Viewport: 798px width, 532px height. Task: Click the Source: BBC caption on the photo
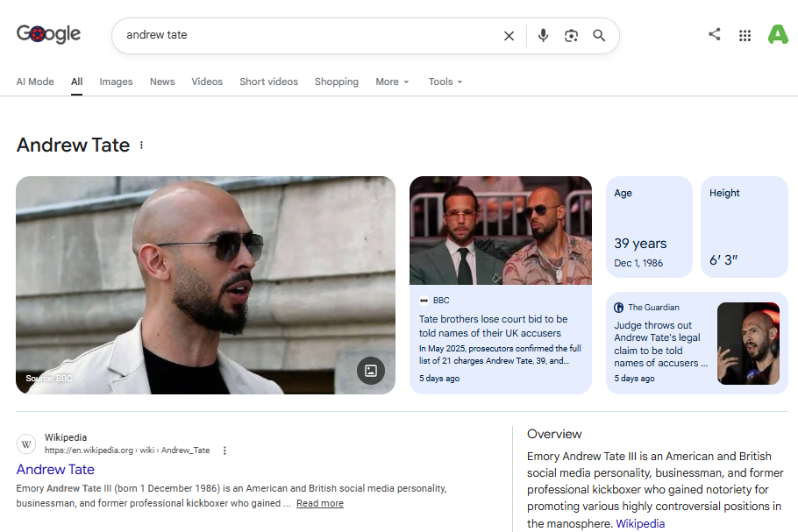point(49,379)
